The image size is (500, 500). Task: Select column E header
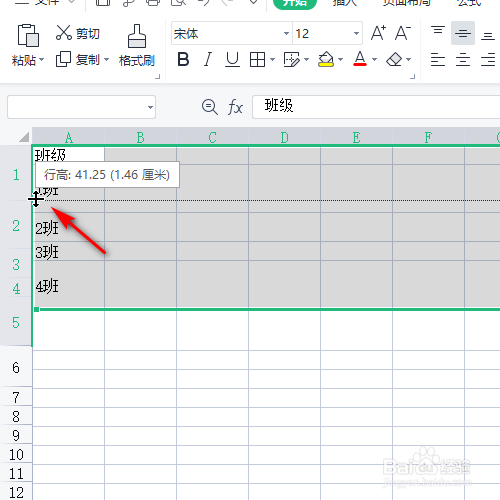coord(356,137)
